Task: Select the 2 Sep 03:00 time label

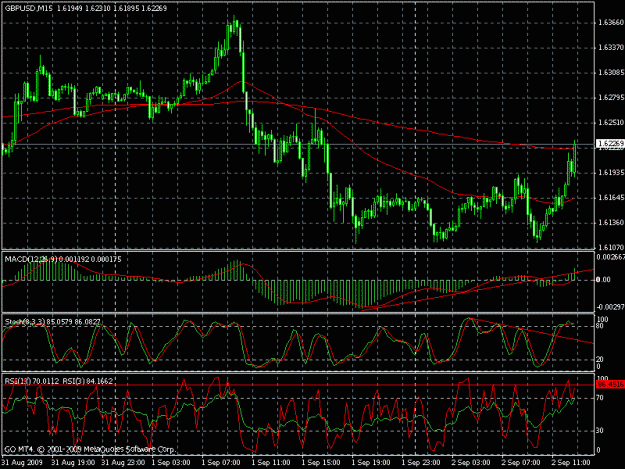Action: coord(471,463)
